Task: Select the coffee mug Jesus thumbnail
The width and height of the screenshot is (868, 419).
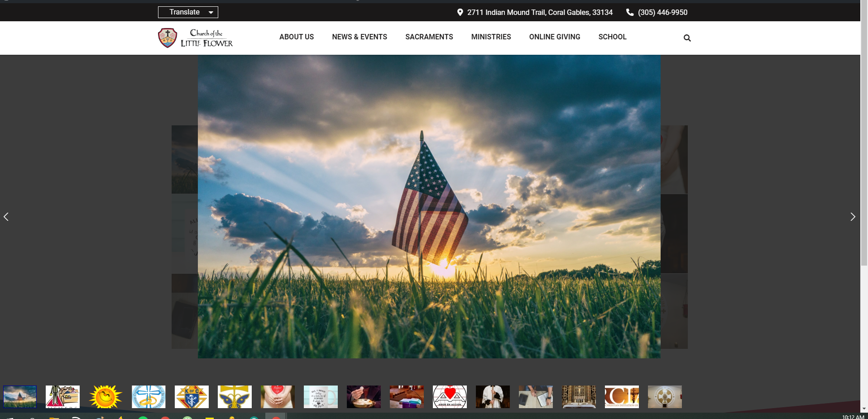Action: click(x=321, y=397)
